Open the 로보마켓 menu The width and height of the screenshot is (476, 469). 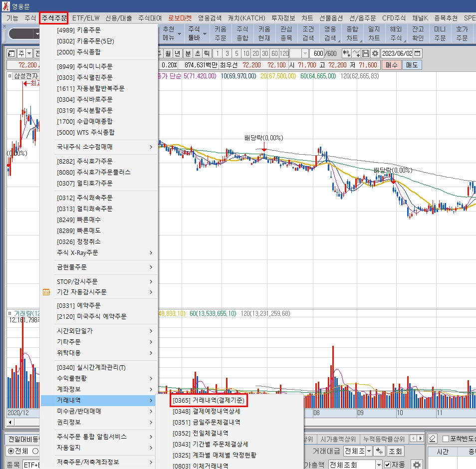(180, 18)
